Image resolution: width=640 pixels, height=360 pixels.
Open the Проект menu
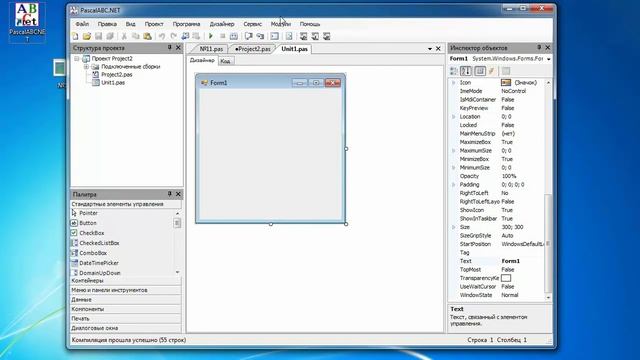pos(154,24)
